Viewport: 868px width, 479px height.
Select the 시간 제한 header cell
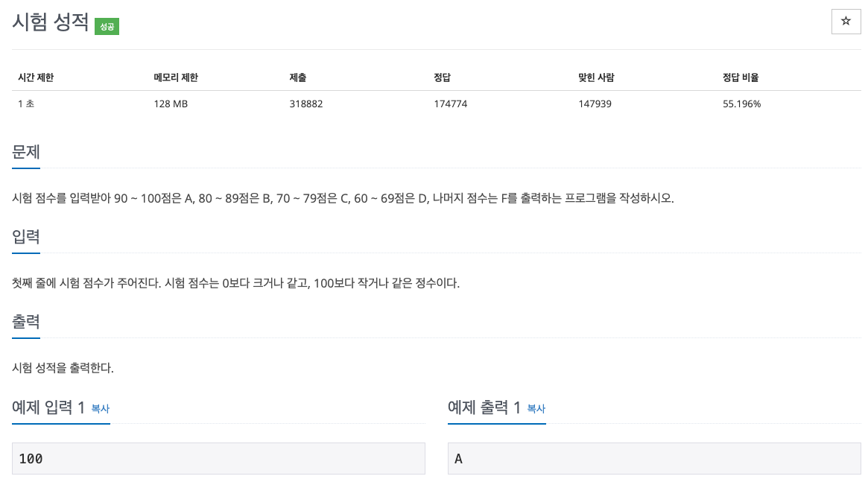coord(35,77)
